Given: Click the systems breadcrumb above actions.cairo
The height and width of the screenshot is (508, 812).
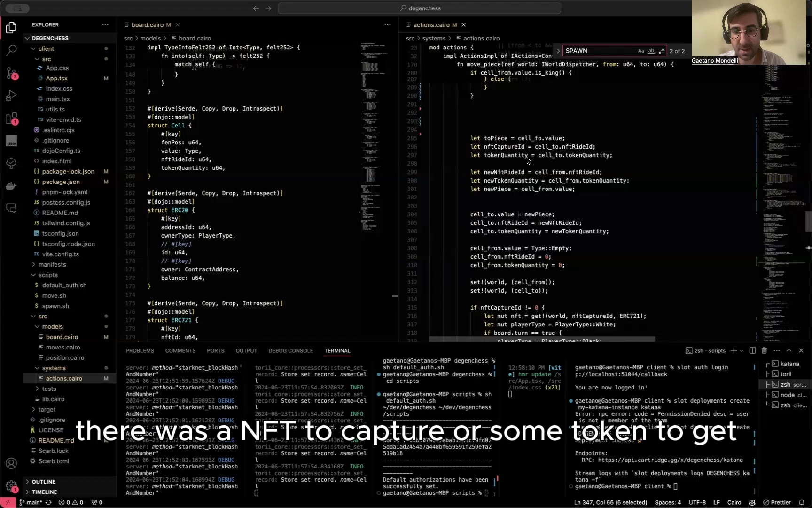Looking at the screenshot, I should tap(433, 38).
